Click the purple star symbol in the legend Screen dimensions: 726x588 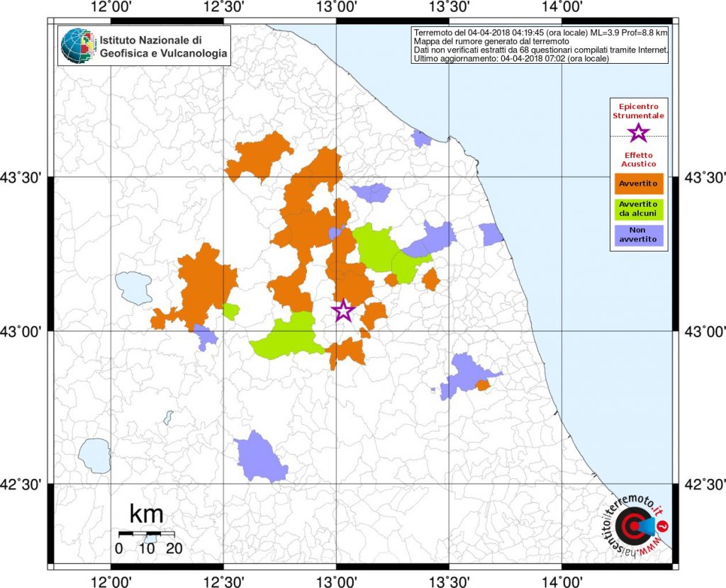tap(639, 132)
